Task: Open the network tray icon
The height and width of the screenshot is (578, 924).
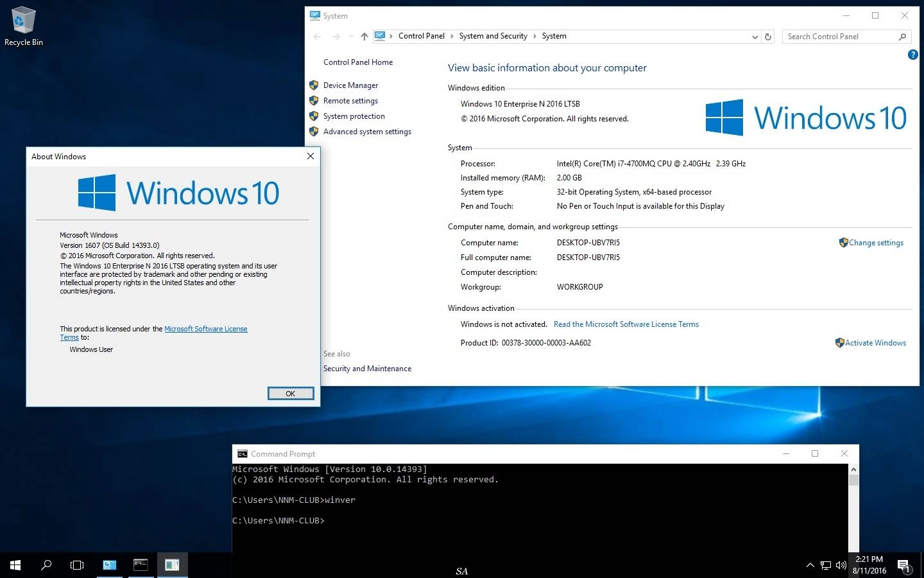Action: [825, 566]
